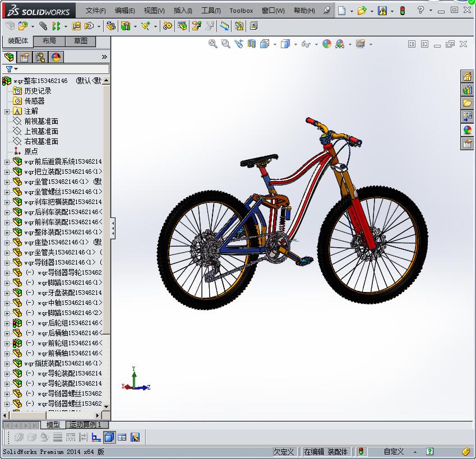Toggle the Section View tool
The height and width of the screenshot is (459, 476).
click(252, 44)
